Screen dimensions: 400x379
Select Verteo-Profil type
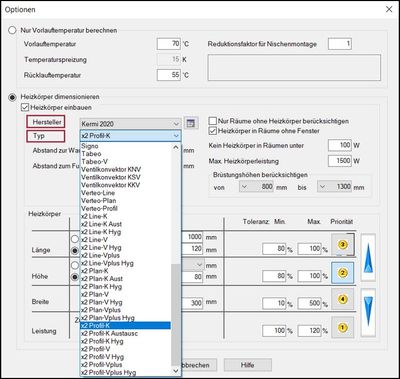(125, 208)
